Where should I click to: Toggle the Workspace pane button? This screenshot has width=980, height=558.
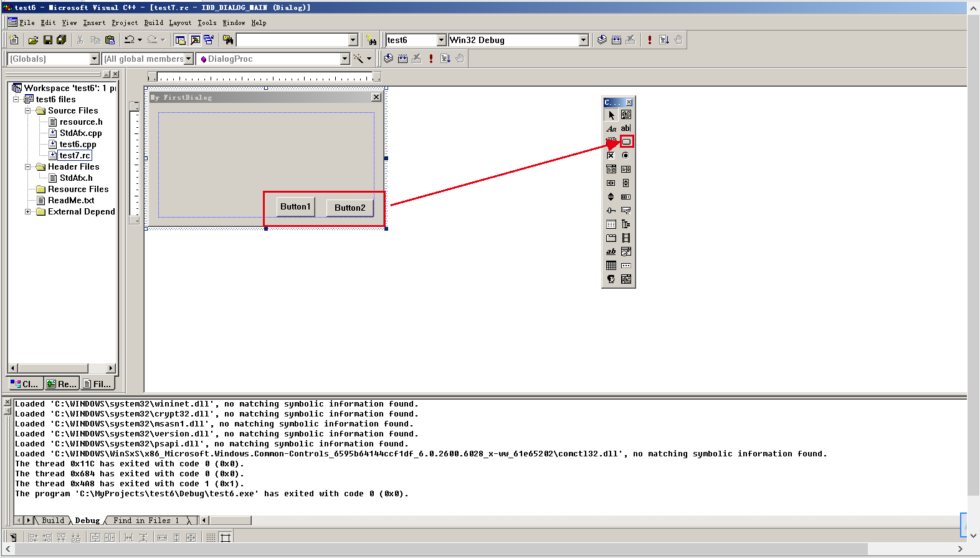pos(180,40)
